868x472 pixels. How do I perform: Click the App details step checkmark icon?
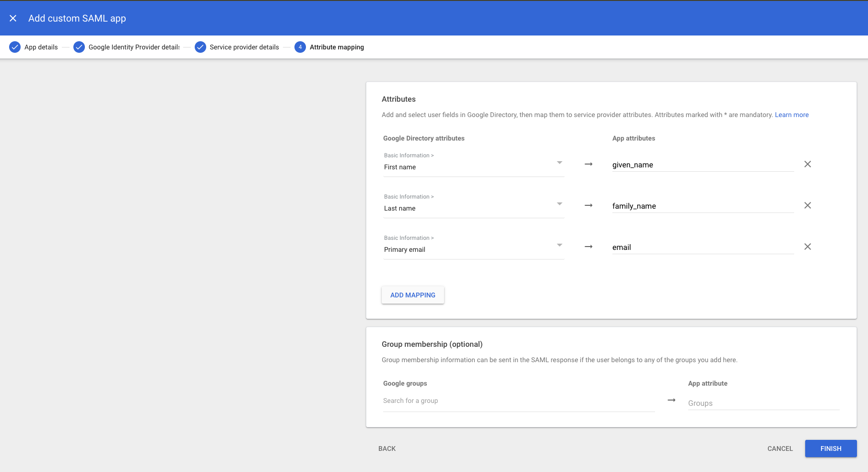coord(15,47)
